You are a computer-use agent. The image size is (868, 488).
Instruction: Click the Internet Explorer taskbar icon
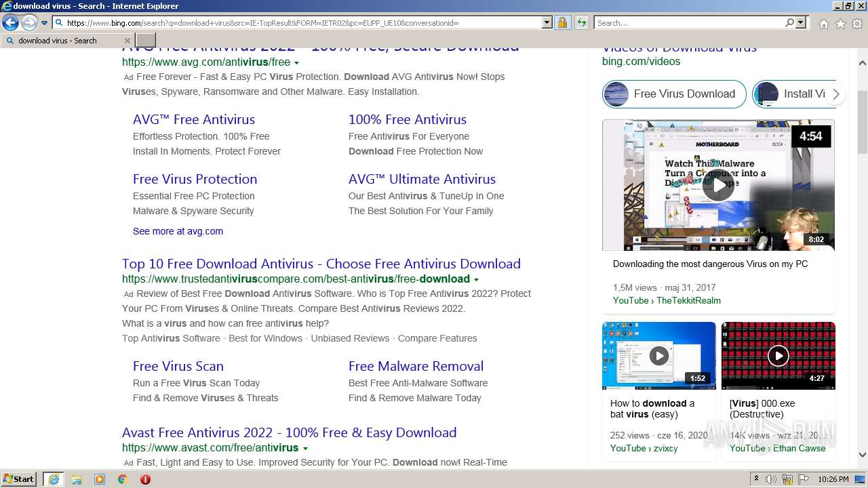click(x=54, y=479)
